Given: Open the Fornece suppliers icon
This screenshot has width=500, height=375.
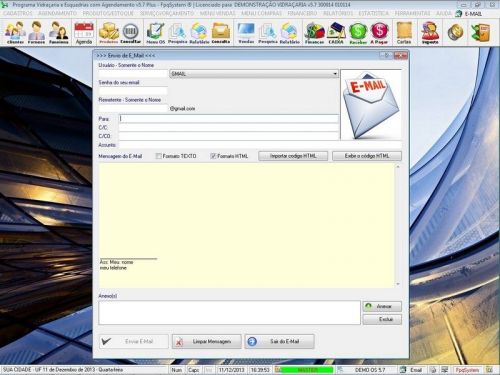Looking at the screenshot, I should click(x=36, y=33).
